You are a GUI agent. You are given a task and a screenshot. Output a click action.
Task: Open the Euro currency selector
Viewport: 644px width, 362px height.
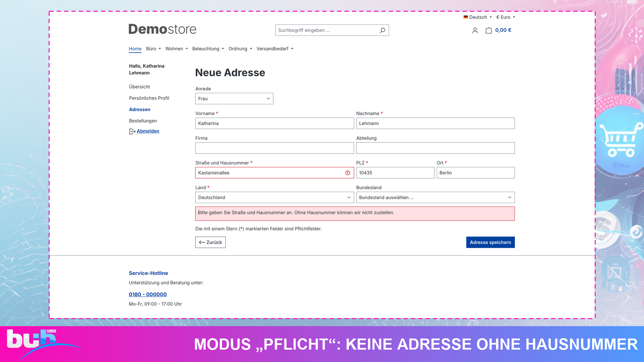[505, 17]
